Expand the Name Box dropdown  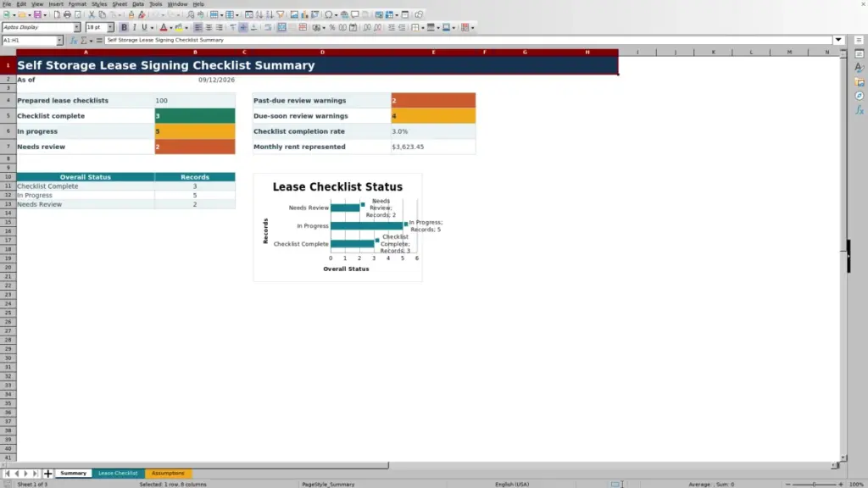[x=59, y=41]
